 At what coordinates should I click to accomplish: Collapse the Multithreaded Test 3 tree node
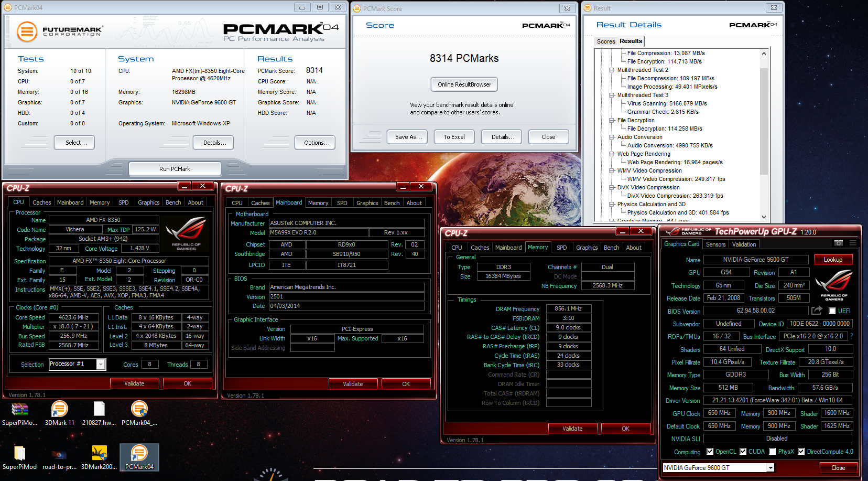[612, 95]
